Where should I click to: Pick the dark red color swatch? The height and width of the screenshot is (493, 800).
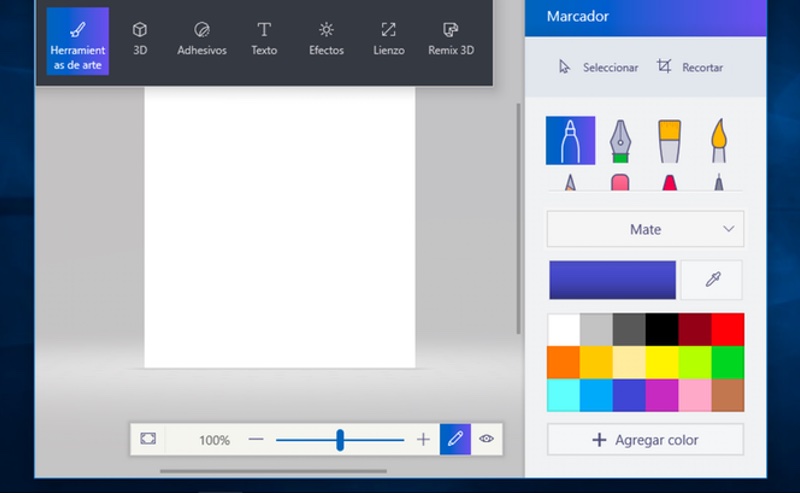(x=695, y=330)
